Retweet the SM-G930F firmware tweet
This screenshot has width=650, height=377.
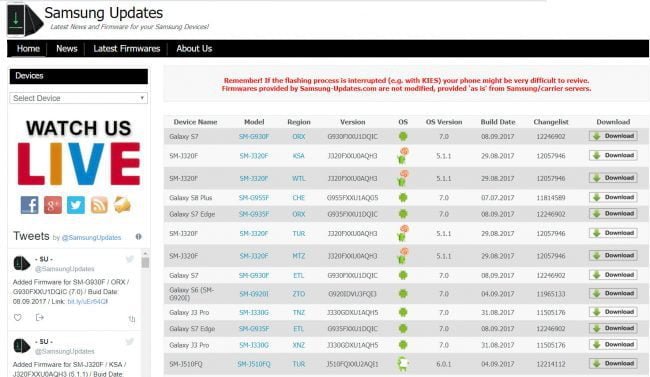pyautogui.click(x=132, y=319)
